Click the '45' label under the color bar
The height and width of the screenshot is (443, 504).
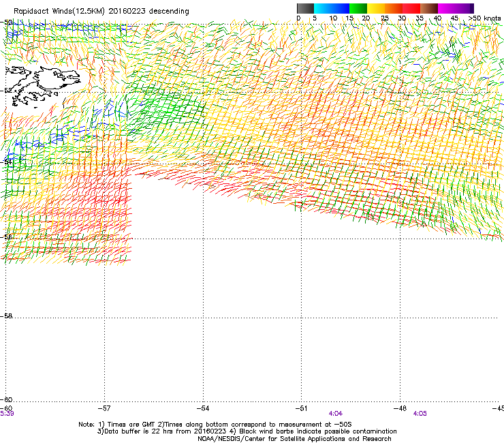click(x=454, y=18)
